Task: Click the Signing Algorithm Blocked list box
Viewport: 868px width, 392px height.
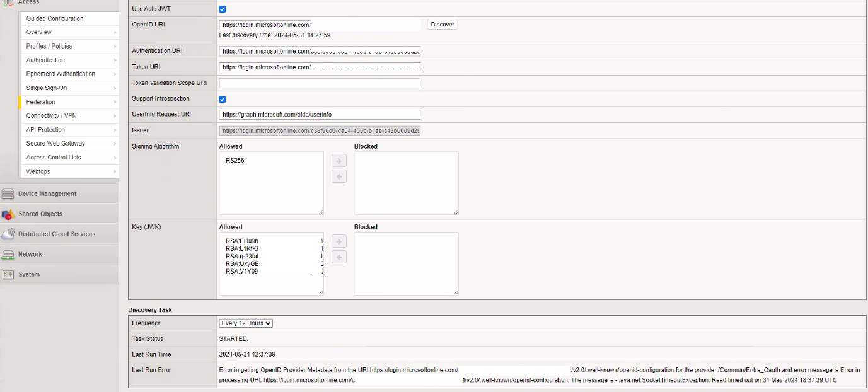Action: 407,183
